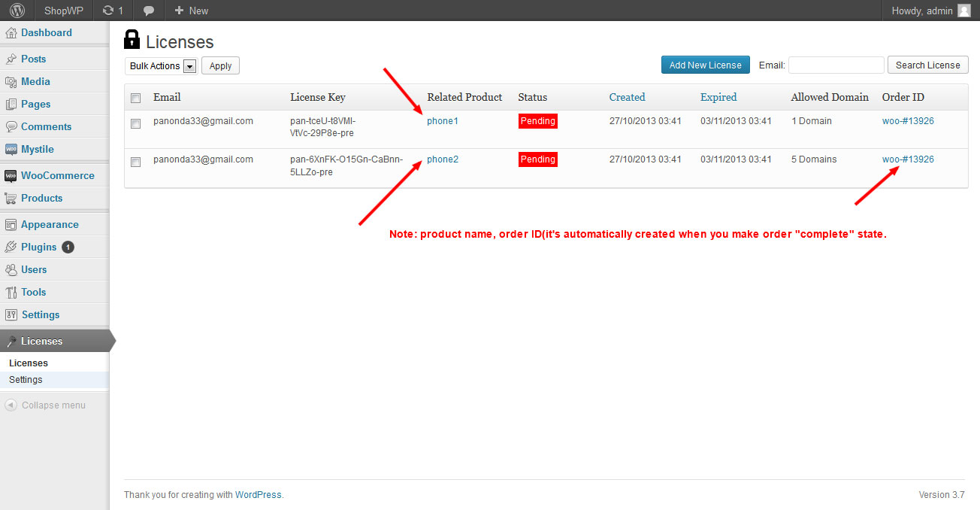Click the admin avatar in the top right

[963, 11]
